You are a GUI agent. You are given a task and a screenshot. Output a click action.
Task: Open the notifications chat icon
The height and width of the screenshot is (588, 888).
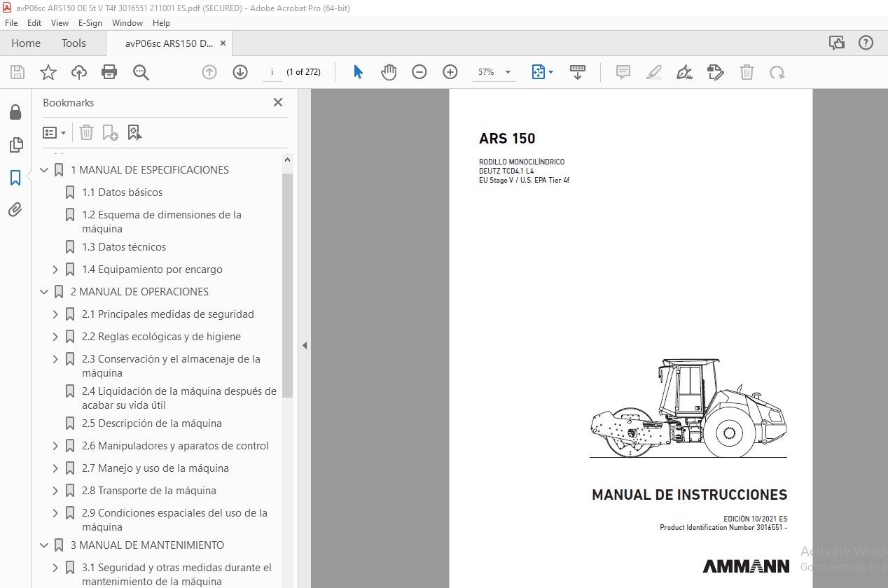click(837, 43)
